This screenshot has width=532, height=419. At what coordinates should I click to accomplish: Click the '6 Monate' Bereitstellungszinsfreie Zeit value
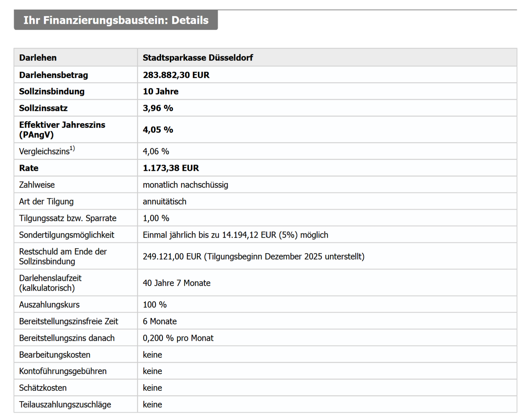click(160, 321)
